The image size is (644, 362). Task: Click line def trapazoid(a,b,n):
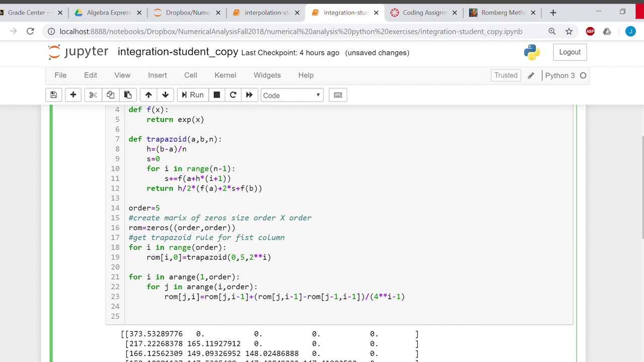tap(175, 139)
